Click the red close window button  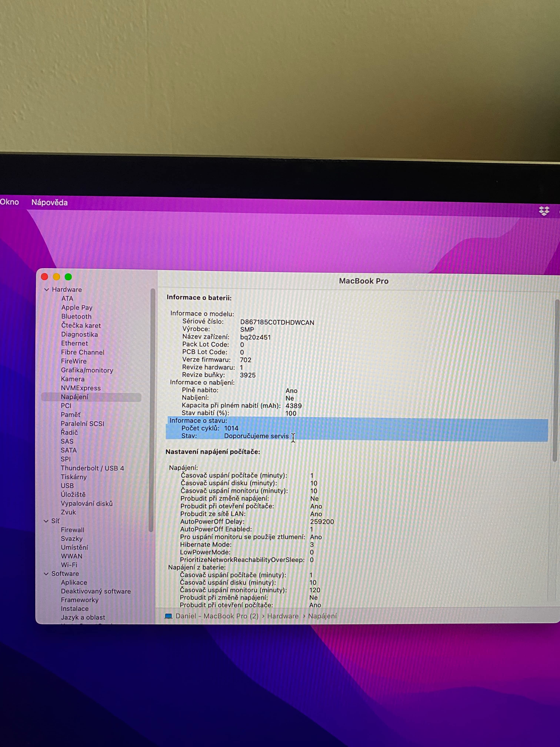click(45, 277)
